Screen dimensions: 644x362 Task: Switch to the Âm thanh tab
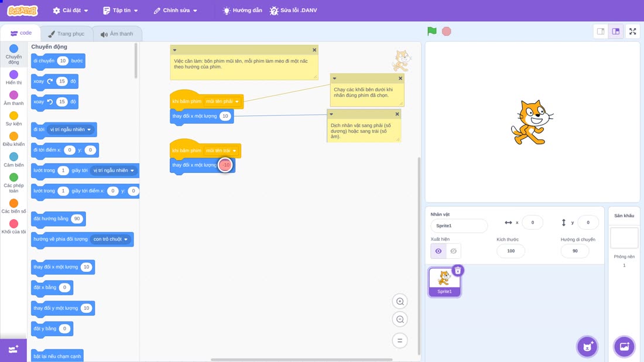click(117, 34)
